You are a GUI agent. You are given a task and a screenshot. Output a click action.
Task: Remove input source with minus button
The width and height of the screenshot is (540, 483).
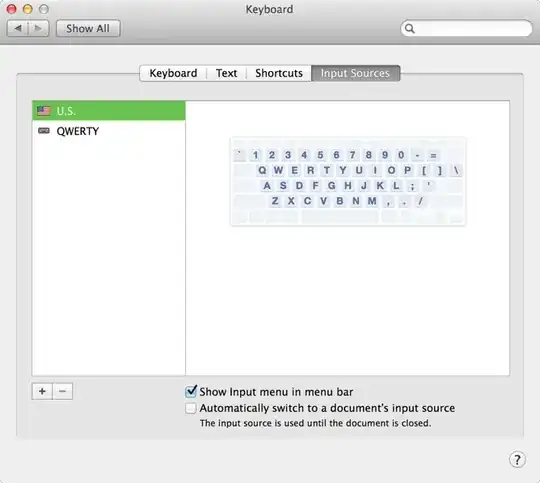point(62,391)
